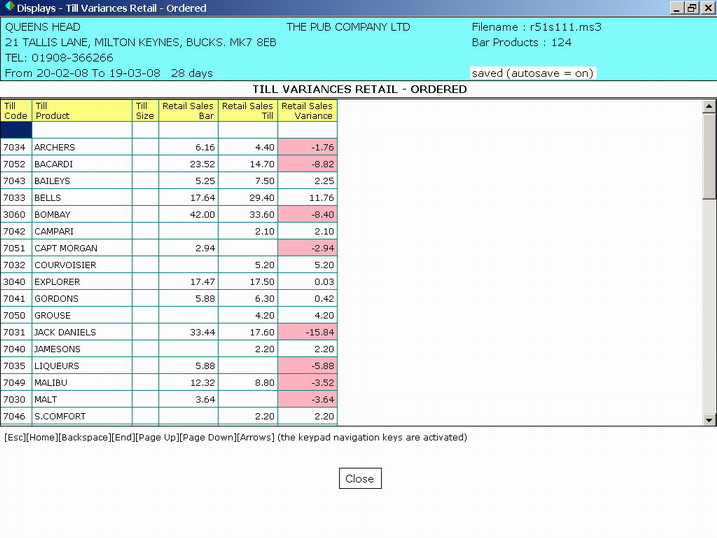
Task: Click JACK DANIELS variance cell -15.84
Action: 307,333
